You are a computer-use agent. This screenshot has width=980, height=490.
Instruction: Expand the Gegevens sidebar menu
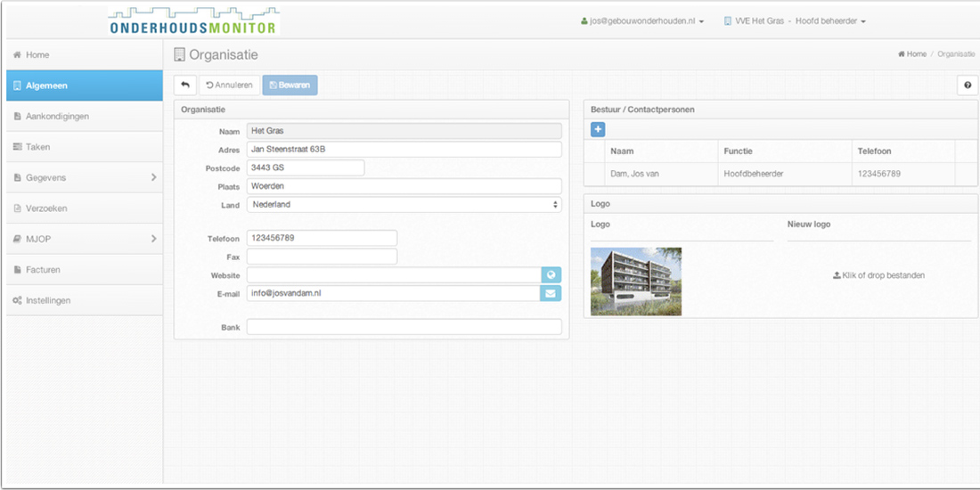pos(84,177)
